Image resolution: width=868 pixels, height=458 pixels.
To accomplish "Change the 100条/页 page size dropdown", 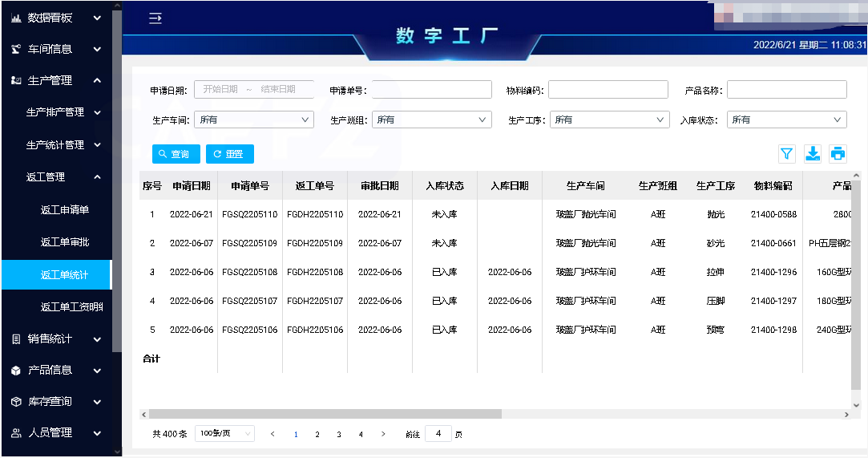I will 224,434.
